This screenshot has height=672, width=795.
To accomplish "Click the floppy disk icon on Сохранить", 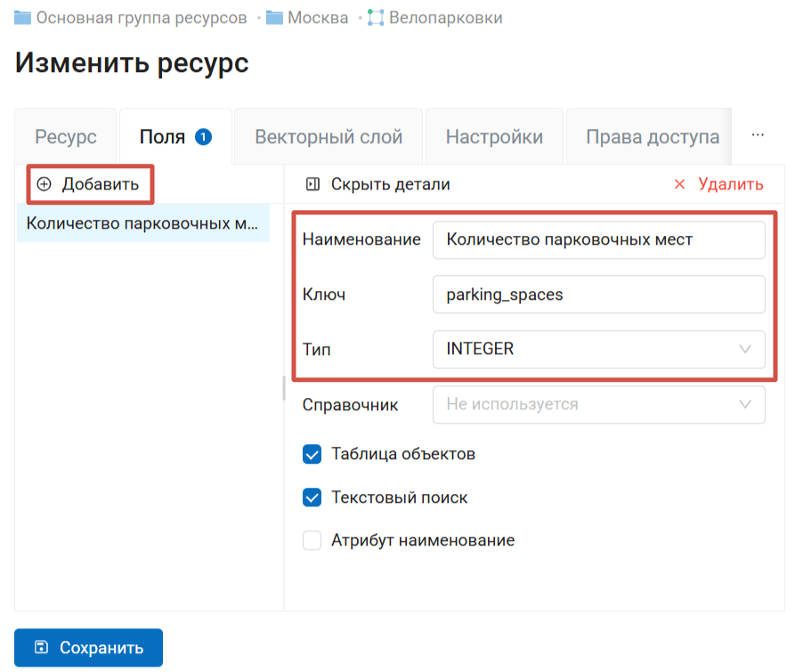I will (x=41, y=648).
